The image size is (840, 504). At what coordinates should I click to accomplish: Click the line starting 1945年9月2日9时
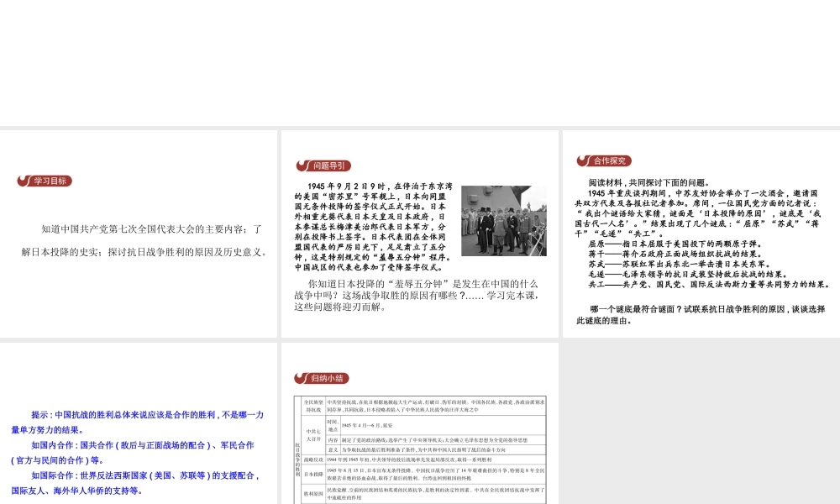click(380, 186)
